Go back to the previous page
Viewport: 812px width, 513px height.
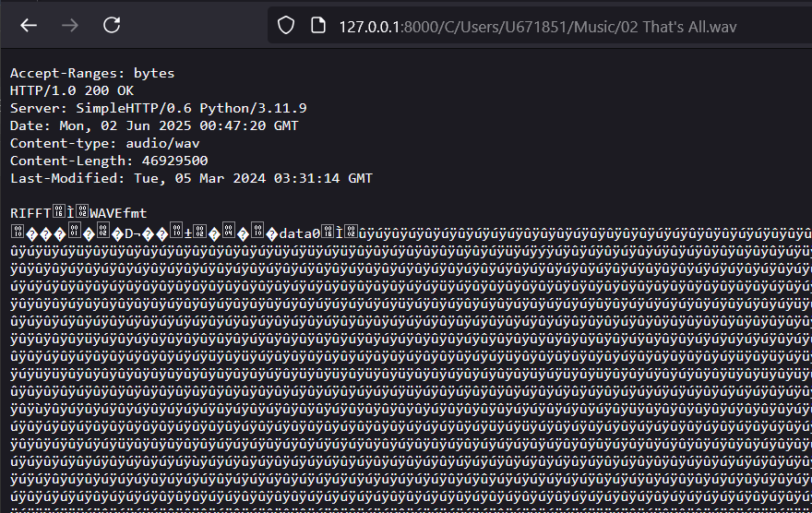(x=29, y=25)
